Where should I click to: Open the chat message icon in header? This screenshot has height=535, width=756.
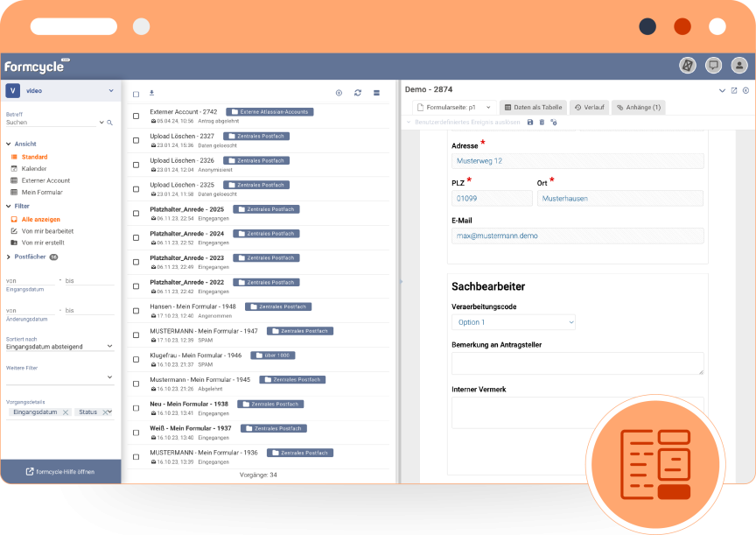coord(714,66)
